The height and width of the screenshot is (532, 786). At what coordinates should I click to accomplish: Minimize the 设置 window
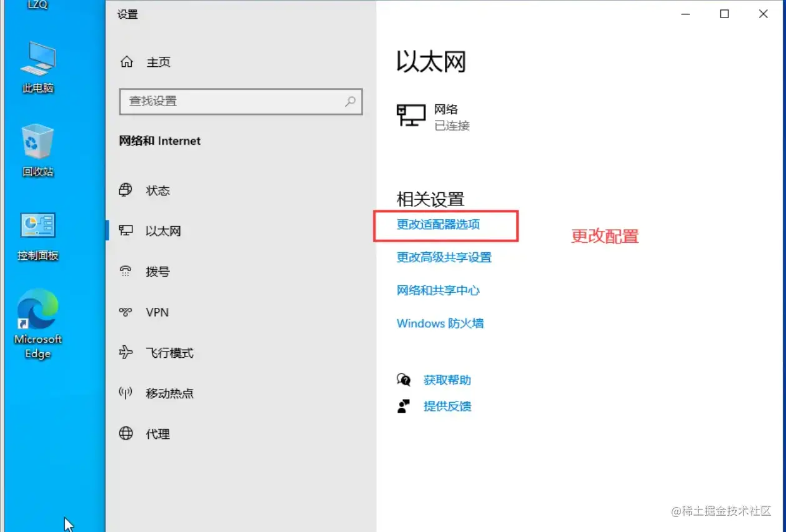(x=686, y=14)
